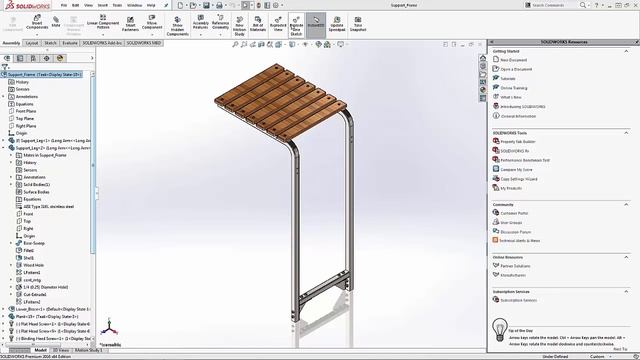Expand the Support_Leg<1> component
The height and width of the screenshot is (360, 640).
click(x=4, y=140)
